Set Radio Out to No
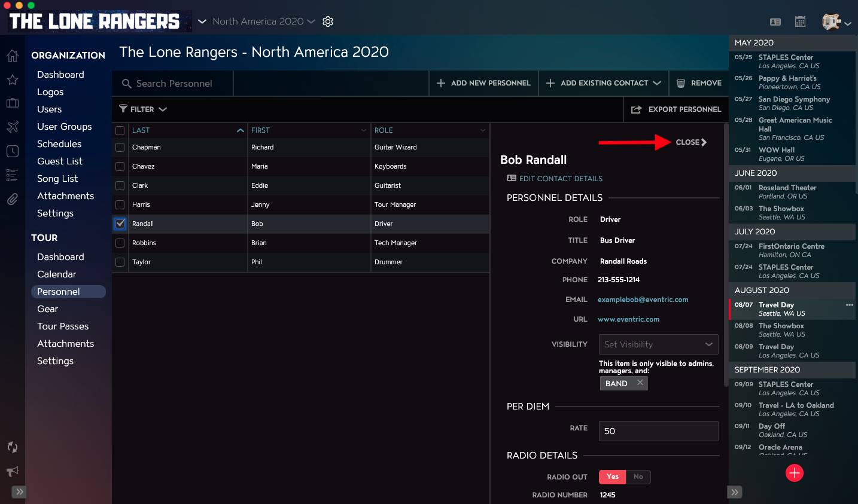Image resolution: width=858 pixels, height=504 pixels. coord(638,476)
